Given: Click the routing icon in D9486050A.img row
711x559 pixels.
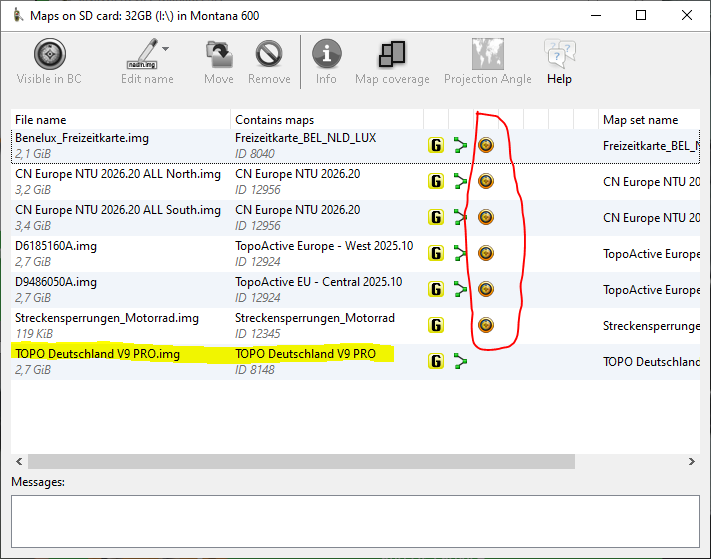Looking at the screenshot, I should pyautogui.click(x=460, y=289).
